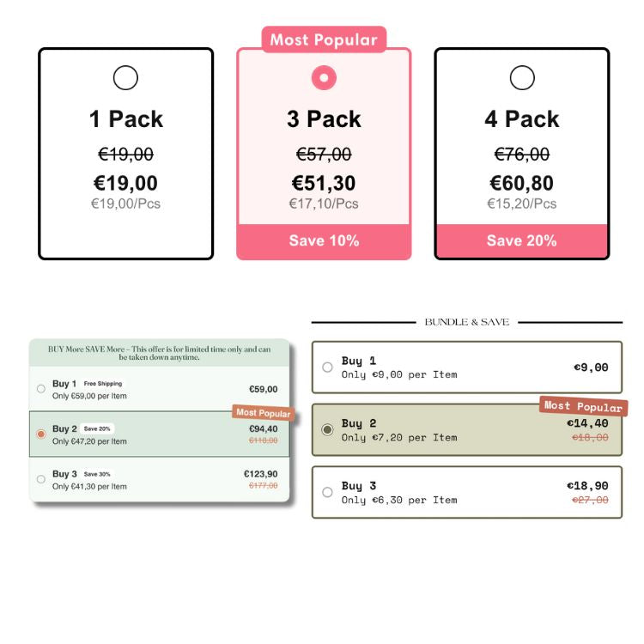Click the €60,80 price on 4 Pack
644x644 pixels.
(521, 183)
